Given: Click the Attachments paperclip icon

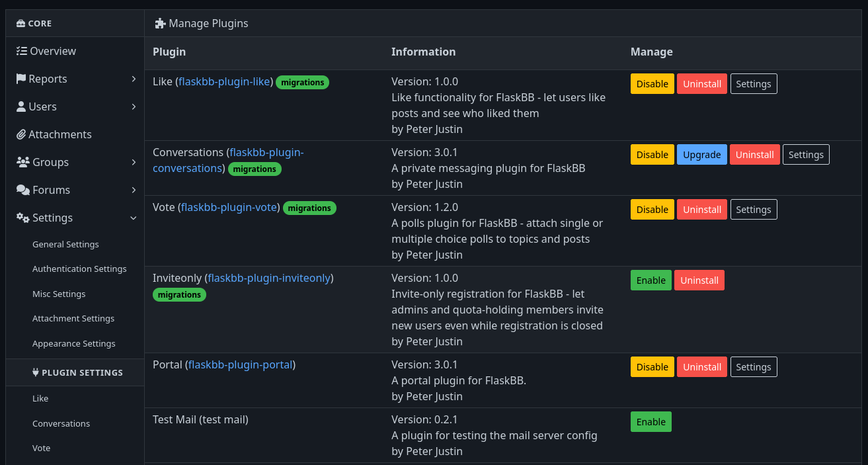Looking at the screenshot, I should tap(21, 134).
